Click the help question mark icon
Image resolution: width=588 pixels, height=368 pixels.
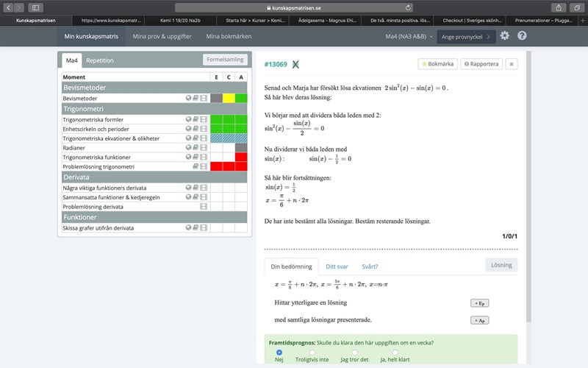pyautogui.click(x=522, y=35)
